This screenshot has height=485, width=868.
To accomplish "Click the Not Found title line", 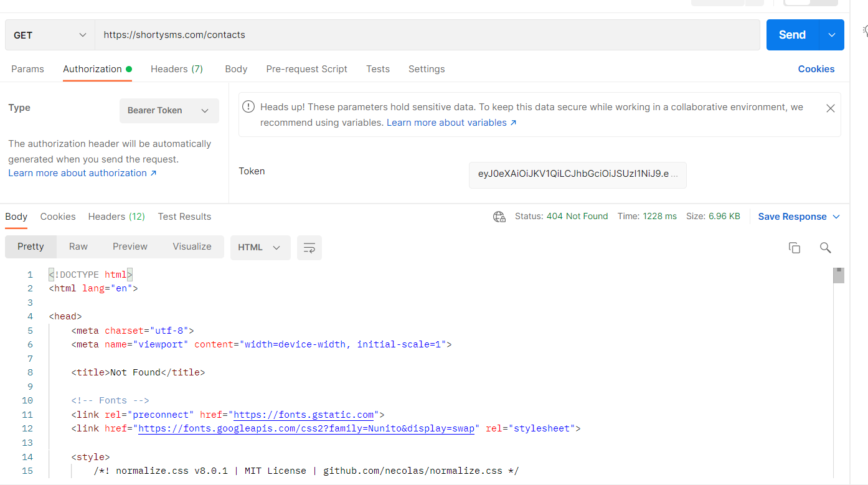I will [138, 372].
